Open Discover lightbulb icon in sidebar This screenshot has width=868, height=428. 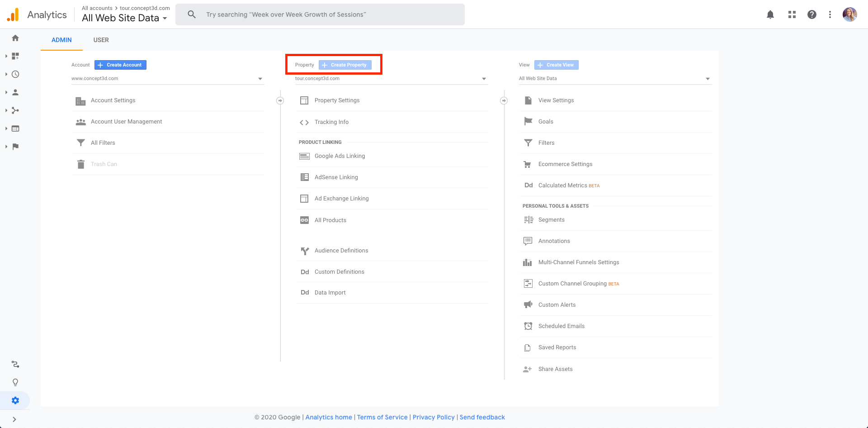pyautogui.click(x=15, y=382)
